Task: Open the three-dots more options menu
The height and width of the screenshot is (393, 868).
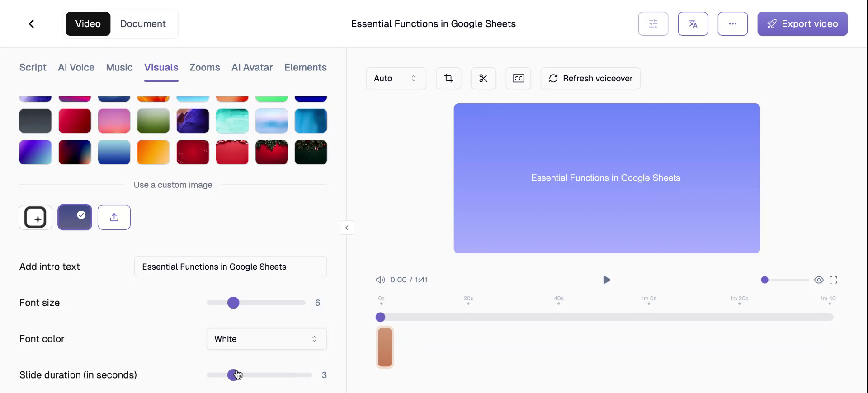Action: coord(732,24)
